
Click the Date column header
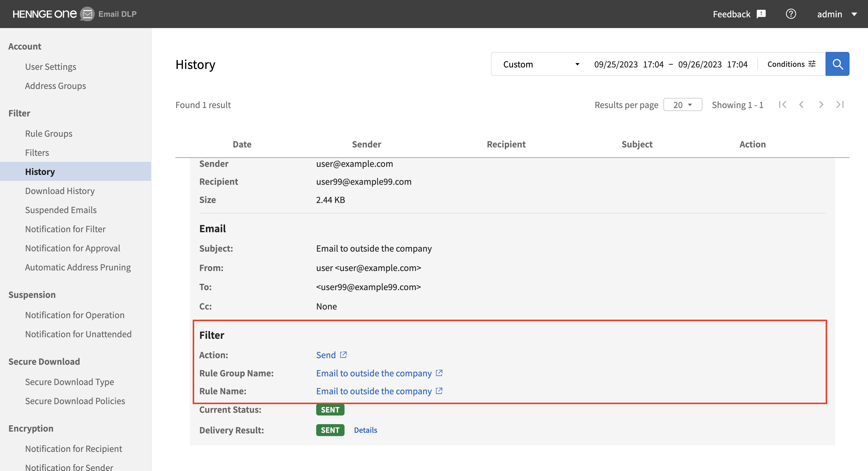click(242, 144)
